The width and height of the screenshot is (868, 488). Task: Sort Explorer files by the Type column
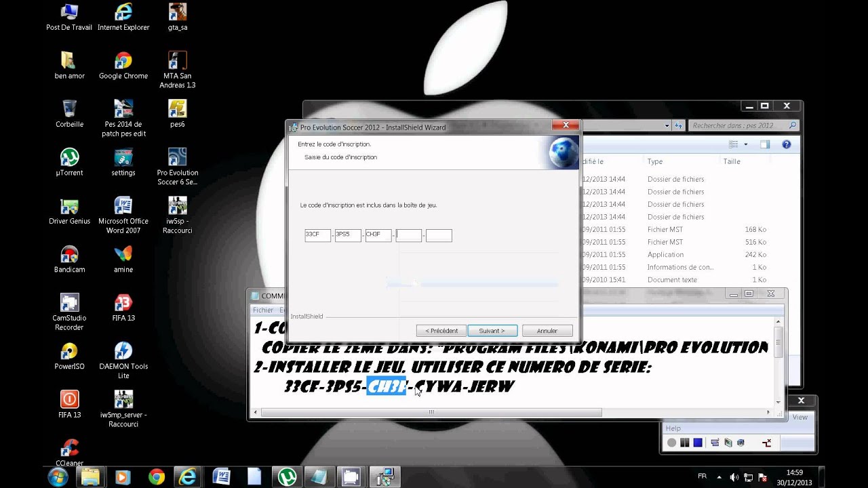(x=654, y=161)
